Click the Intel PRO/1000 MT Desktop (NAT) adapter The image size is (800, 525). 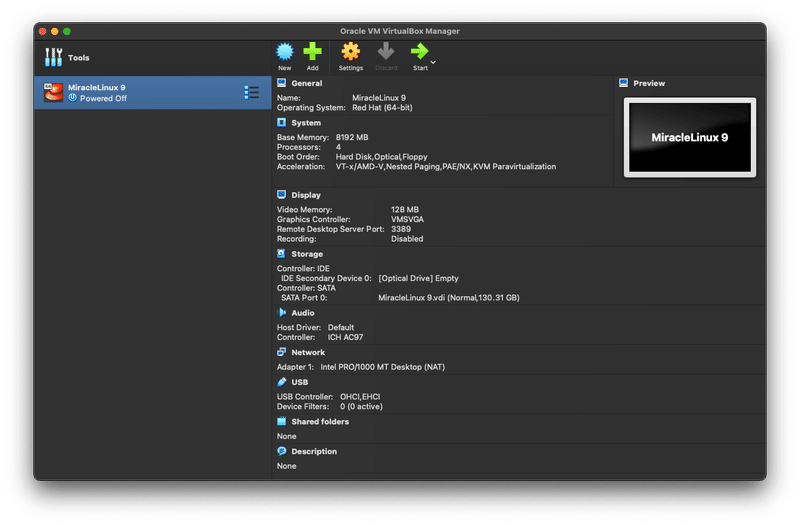coord(382,367)
